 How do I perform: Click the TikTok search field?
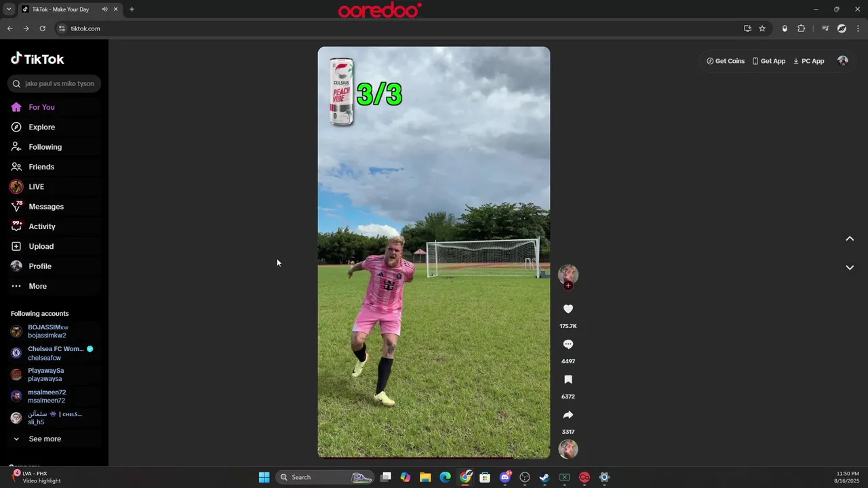[54, 83]
